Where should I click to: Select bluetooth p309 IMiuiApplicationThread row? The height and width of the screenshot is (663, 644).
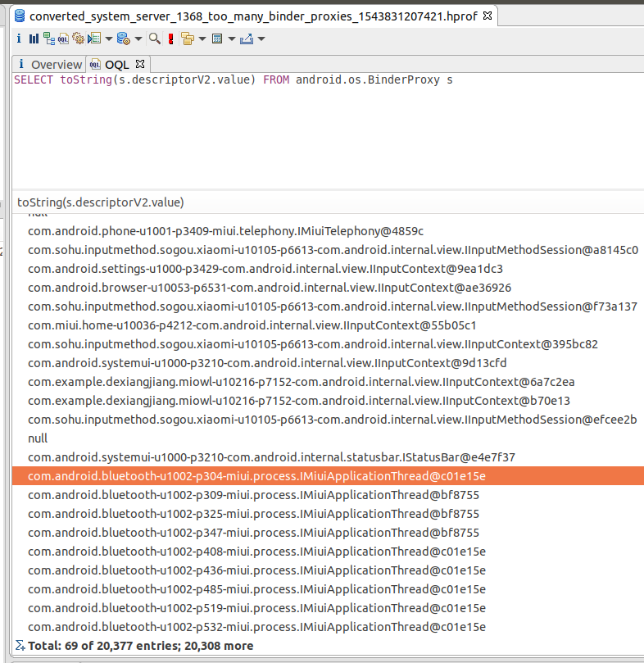(328, 495)
